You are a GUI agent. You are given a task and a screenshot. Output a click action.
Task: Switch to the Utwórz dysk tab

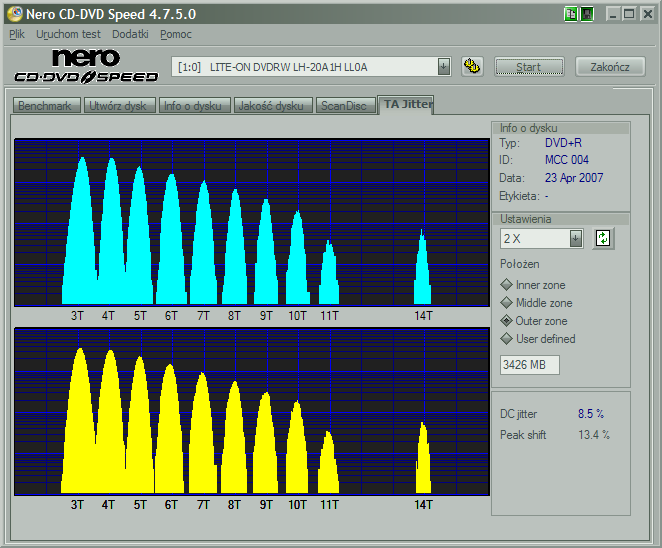tap(119, 106)
